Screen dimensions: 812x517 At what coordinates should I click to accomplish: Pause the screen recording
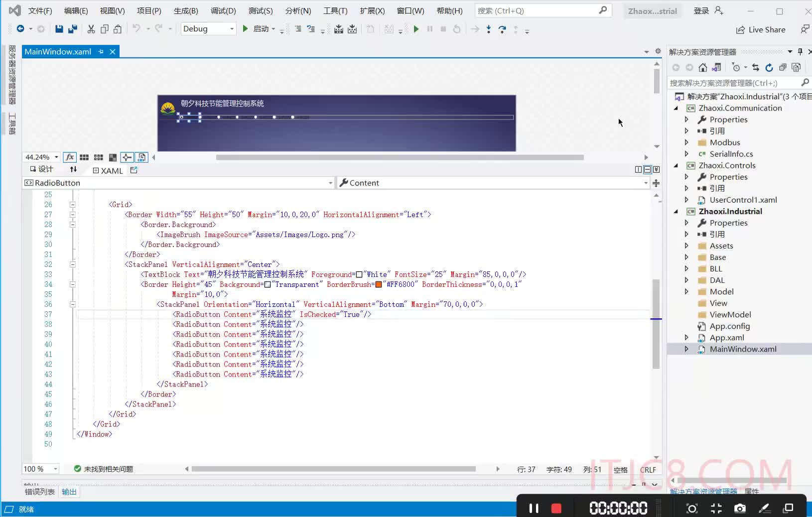tap(534, 508)
